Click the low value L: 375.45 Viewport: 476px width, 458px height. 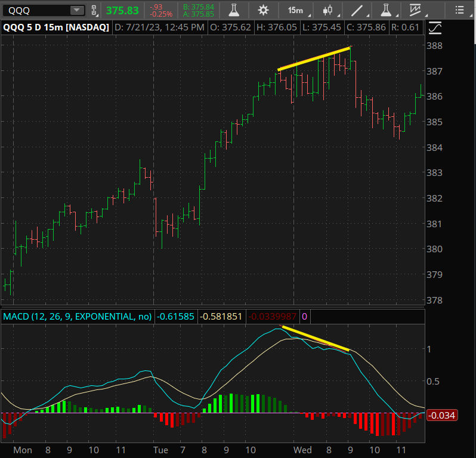tap(322, 27)
